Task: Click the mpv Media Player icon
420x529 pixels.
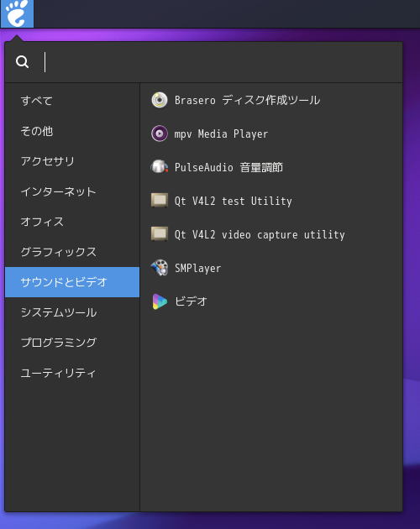Action: tap(160, 134)
